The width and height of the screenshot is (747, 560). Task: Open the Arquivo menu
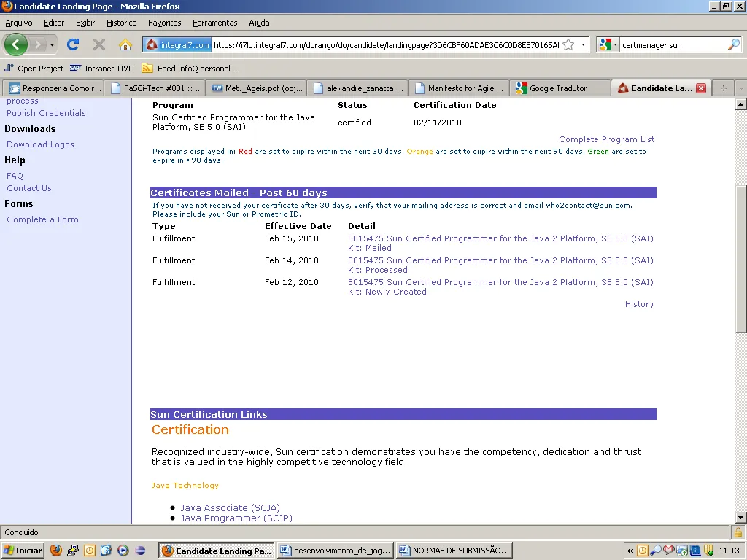click(19, 23)
